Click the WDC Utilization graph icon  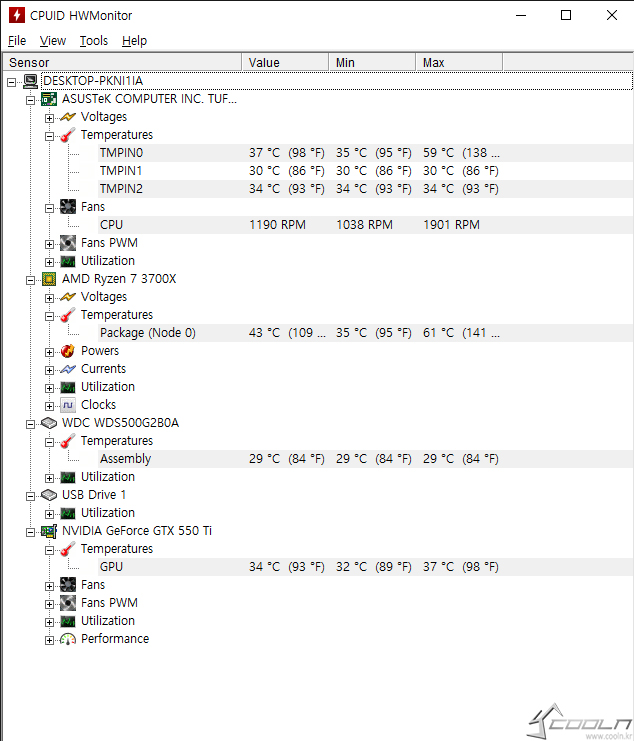click(68, 477)
